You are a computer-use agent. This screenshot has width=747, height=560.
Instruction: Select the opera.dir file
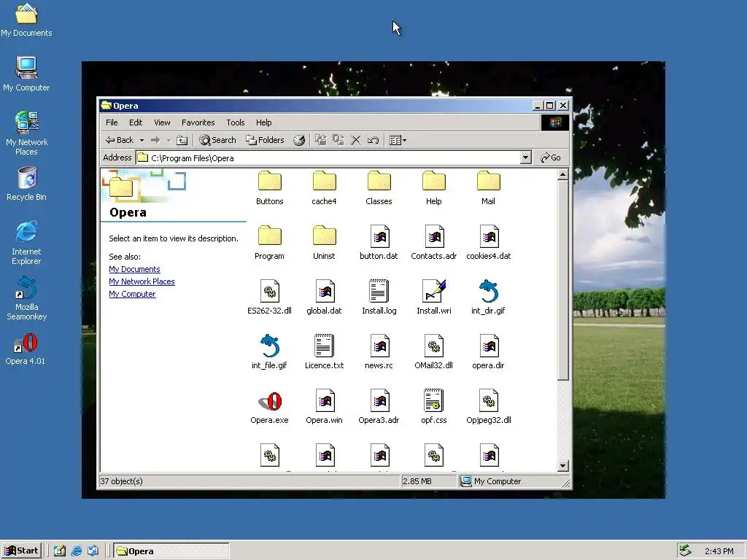pyautogui.click(x=488, y=352)
